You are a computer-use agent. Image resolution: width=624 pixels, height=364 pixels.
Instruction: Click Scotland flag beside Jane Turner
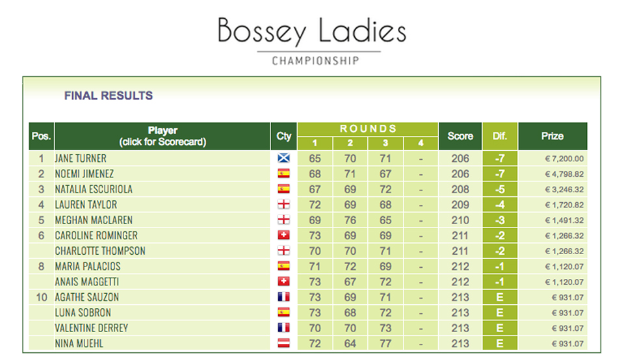pos(283,159)
